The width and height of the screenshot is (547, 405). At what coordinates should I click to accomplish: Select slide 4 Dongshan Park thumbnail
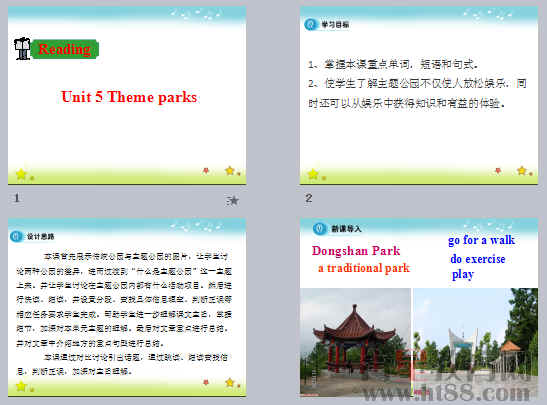click(x=419, y=307)
